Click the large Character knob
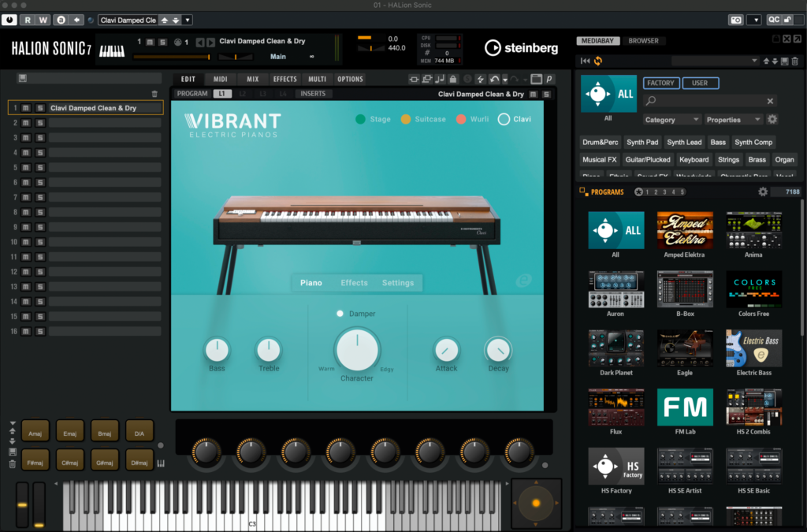The image size is (807, 532). (357, 349)
